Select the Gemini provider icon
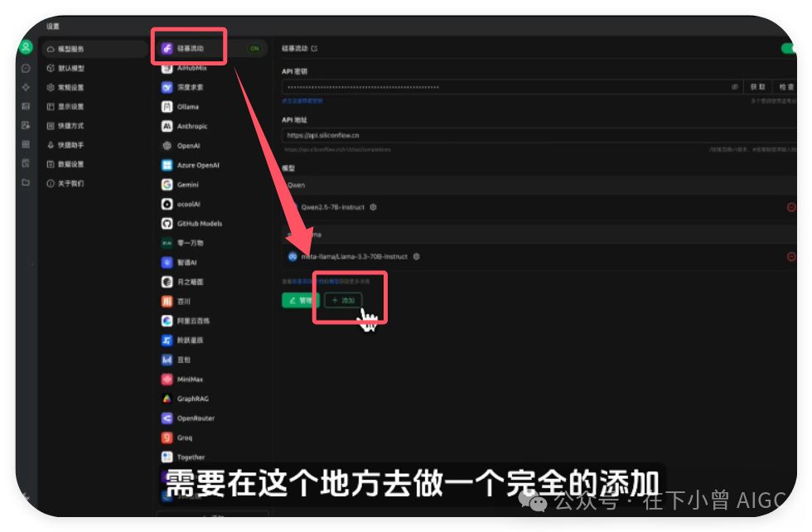812x532 pixels. coord(167,185)
